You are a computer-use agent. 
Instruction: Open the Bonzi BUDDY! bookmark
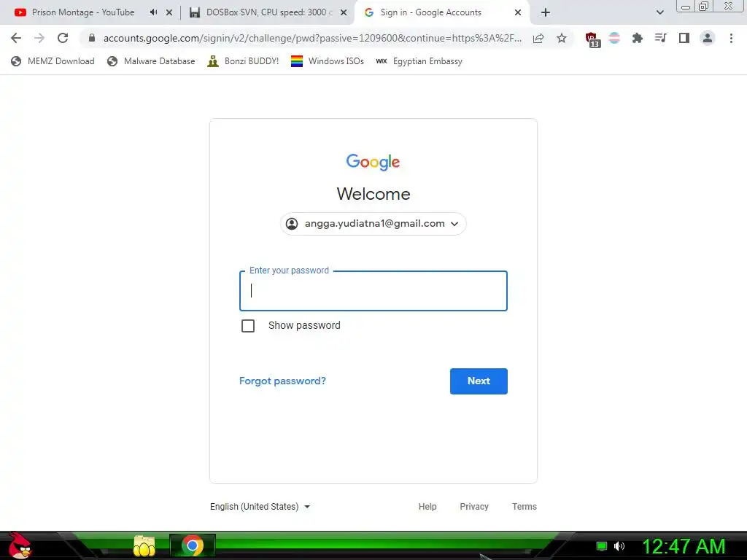tap(244, 61)
